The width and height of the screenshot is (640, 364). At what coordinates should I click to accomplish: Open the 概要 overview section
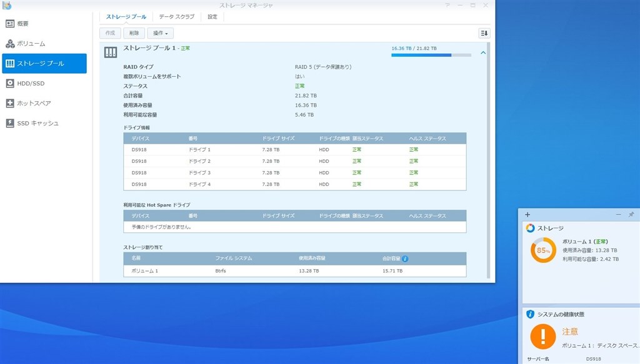pyautogui.click(x=44, y=24)
